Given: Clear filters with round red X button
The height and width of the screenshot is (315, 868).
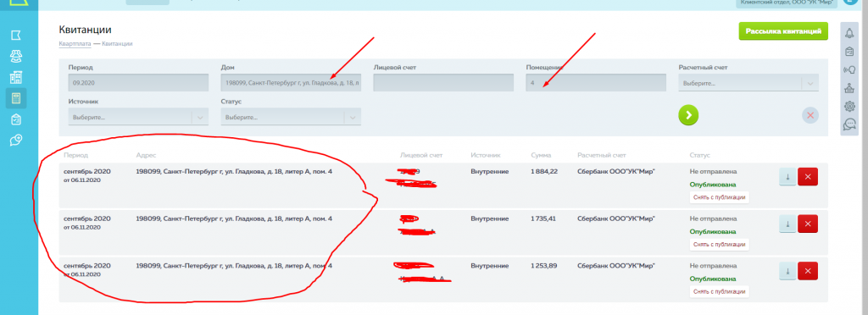Looking at the screenshot, I should tap(810, 115).
